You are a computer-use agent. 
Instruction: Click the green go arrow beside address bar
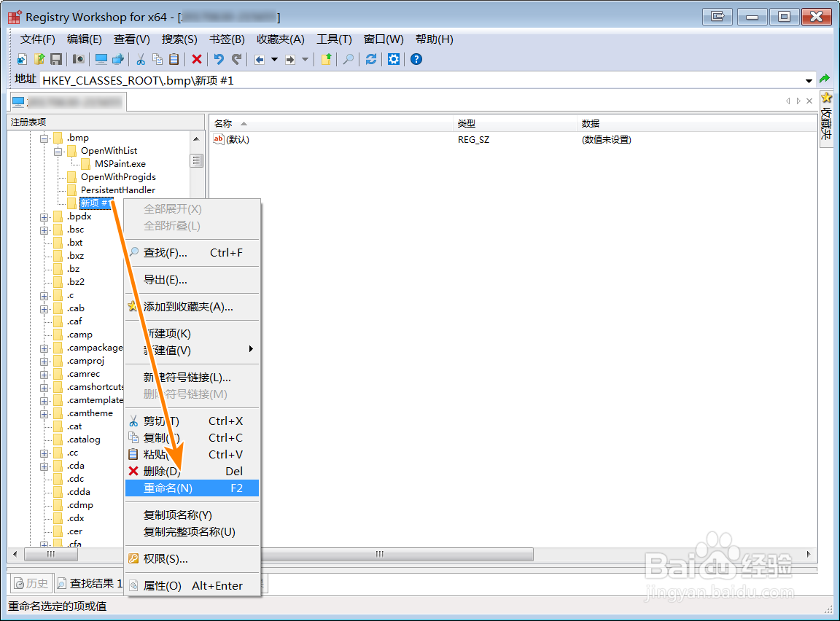[825, 79]
